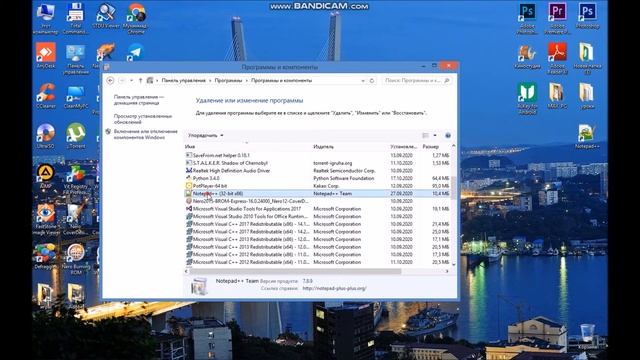Open recent locations dropdown arrow

[131, 80]
